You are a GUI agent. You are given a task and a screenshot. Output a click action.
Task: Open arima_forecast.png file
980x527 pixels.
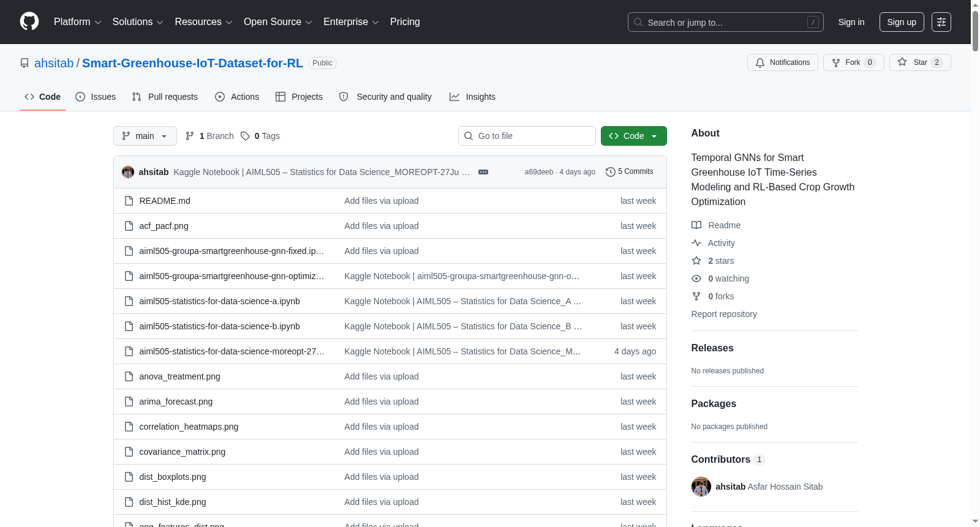176,402
